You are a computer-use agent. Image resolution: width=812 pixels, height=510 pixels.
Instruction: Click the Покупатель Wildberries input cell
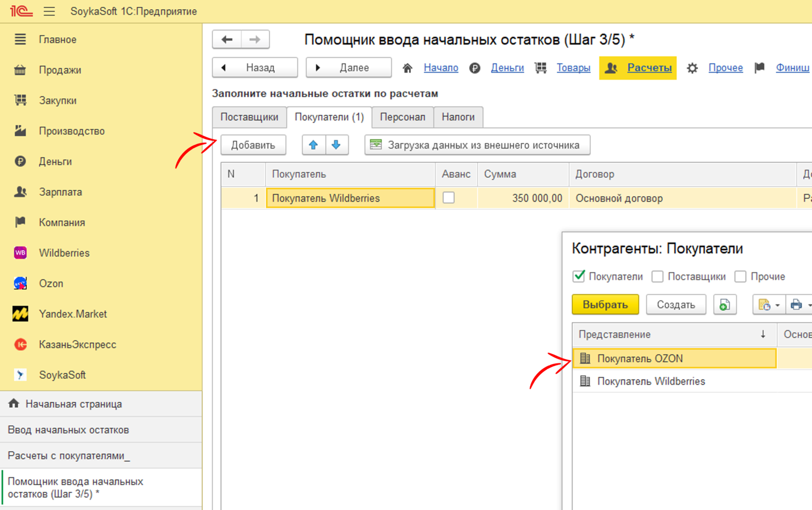(350, 198)
